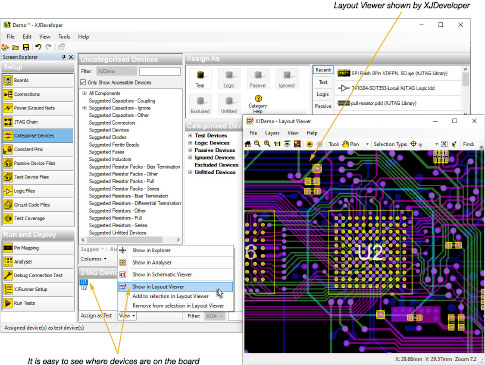Open the XJRunner Setup icon
This screenshot has height=365, width=485.
tap(8, 289)
